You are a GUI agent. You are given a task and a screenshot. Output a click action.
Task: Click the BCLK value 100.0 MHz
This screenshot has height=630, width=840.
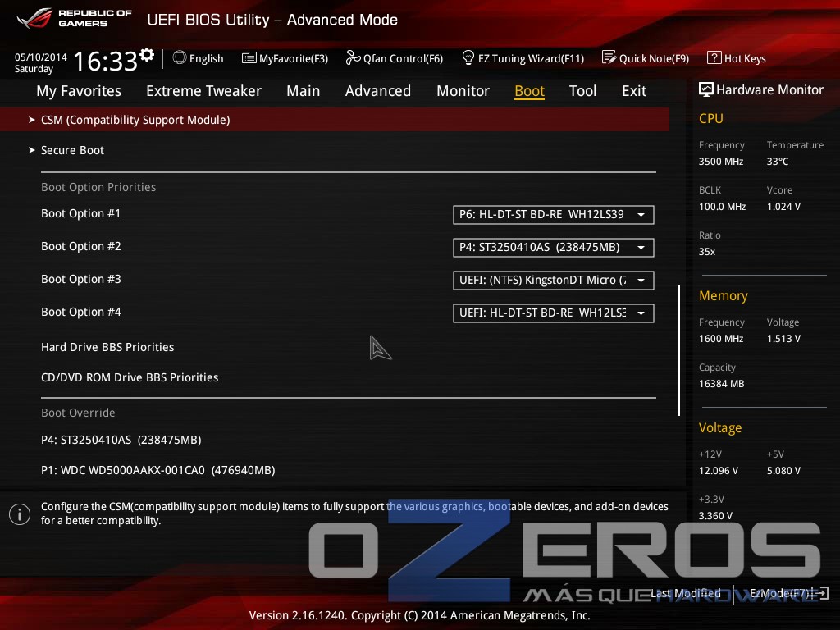722,206
